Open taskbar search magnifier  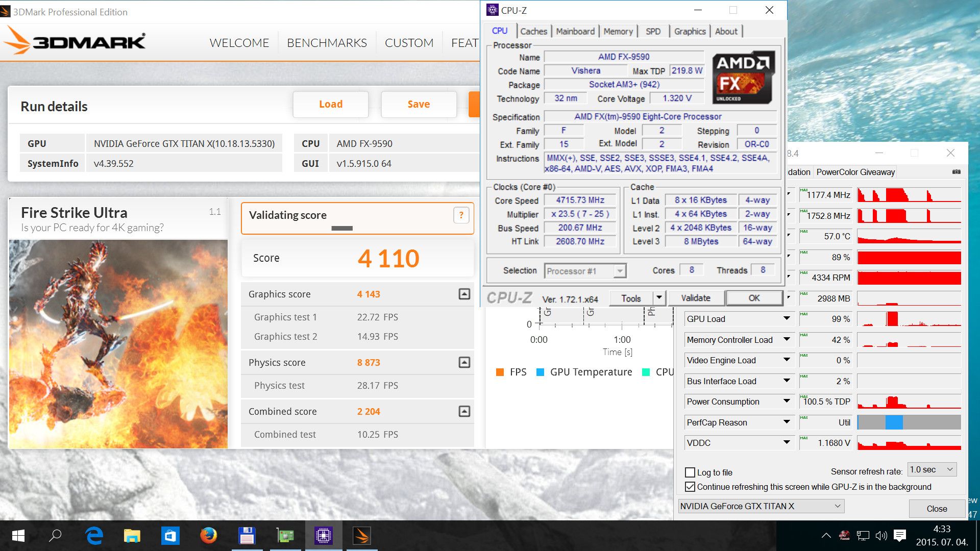pos(55,536)
